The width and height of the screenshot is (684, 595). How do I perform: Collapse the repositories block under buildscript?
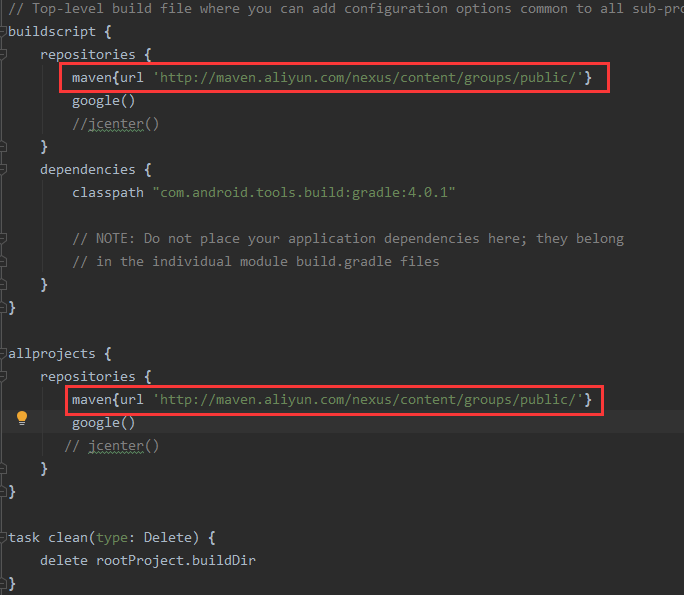coord(3,55)
